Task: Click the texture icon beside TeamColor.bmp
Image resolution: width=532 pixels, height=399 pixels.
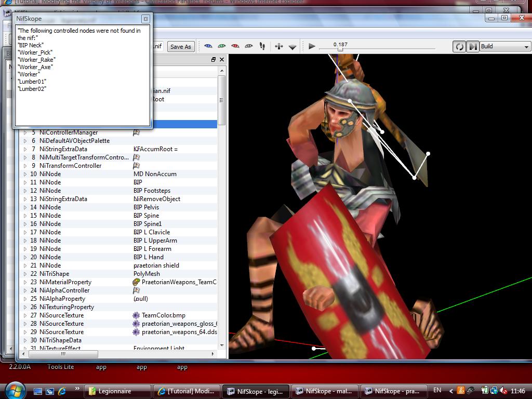Action: [x=136, y=315]
